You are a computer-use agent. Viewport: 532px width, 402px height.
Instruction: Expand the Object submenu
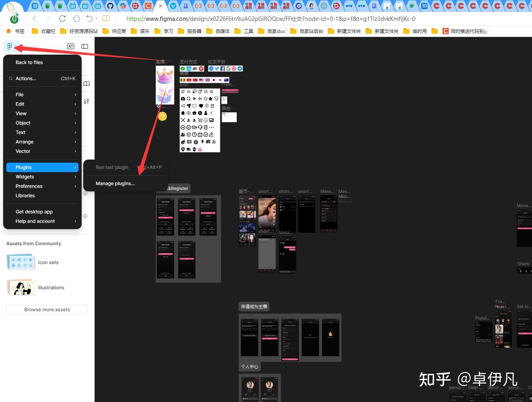point(42,123)
